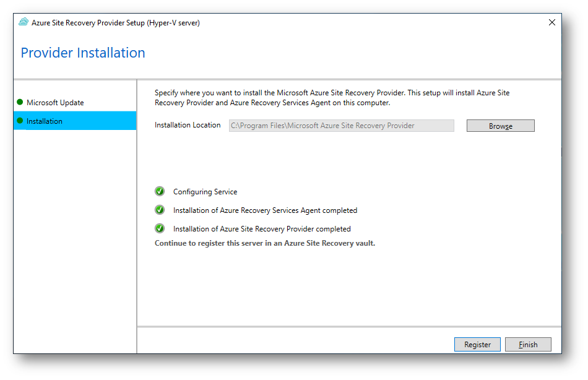Click the checkmark for Site Recovery Provider completed
588x380 pixels.
[x=160, y=228]
